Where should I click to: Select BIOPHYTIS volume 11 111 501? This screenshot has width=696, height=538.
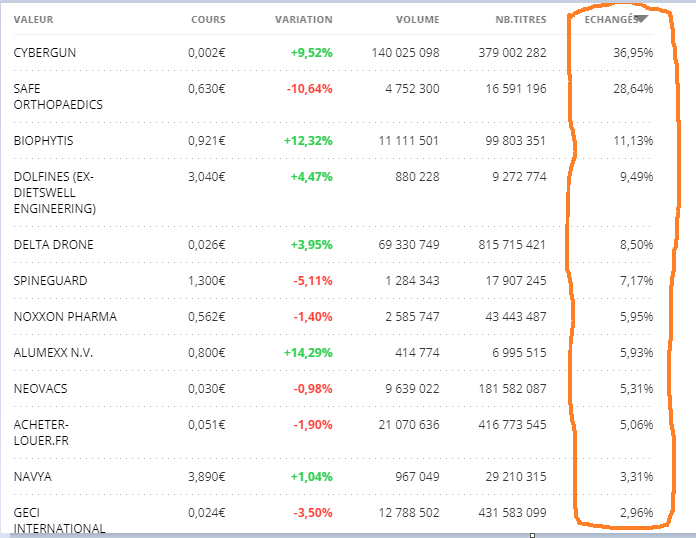(x=409, y=141)
